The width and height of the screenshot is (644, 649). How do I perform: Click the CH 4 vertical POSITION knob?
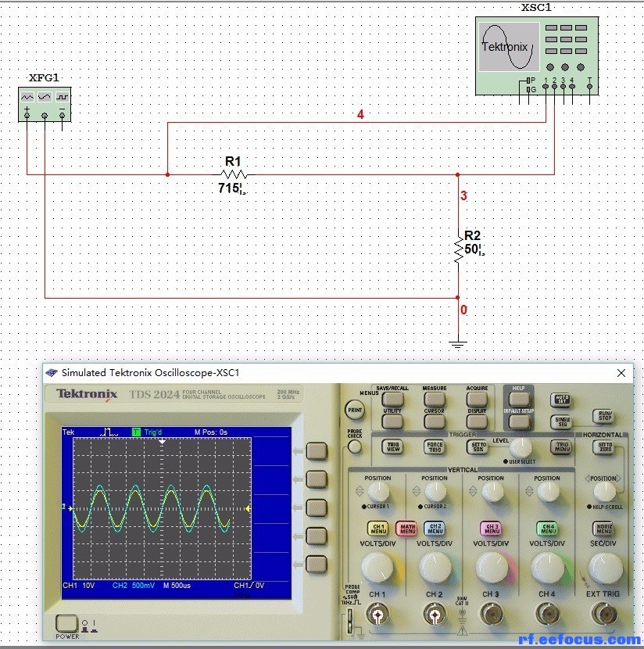click(x=549, y=493)
